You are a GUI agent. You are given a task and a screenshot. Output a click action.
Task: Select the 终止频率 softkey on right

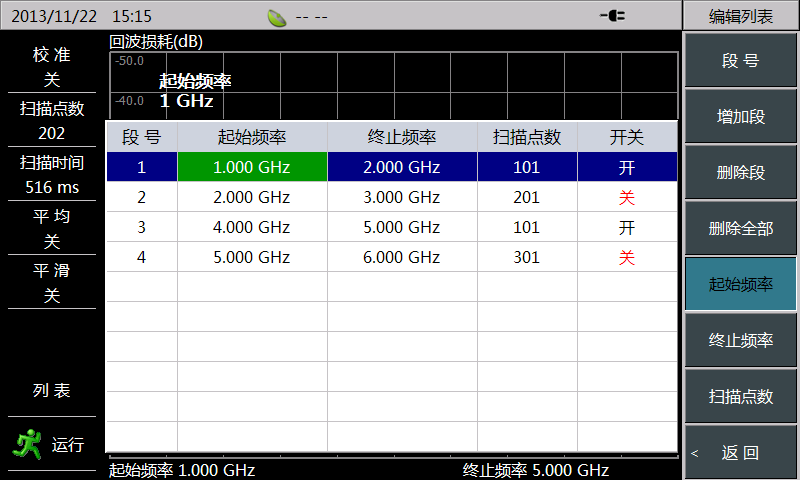click(x=740, y=341)
